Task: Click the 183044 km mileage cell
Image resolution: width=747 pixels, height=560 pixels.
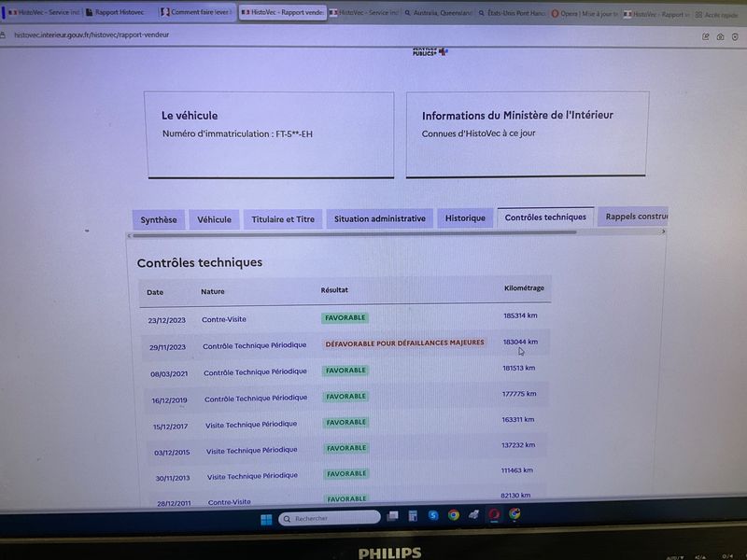Action: point(520,342)
